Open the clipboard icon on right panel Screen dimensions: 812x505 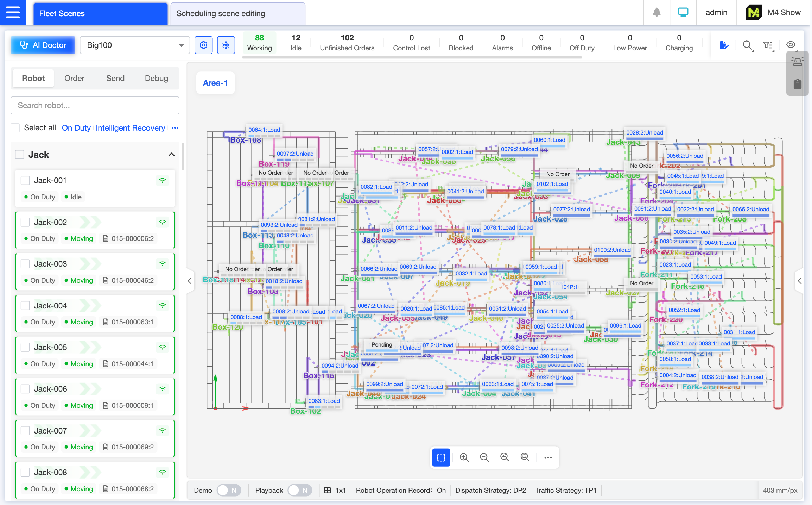(x=797, y=84)
